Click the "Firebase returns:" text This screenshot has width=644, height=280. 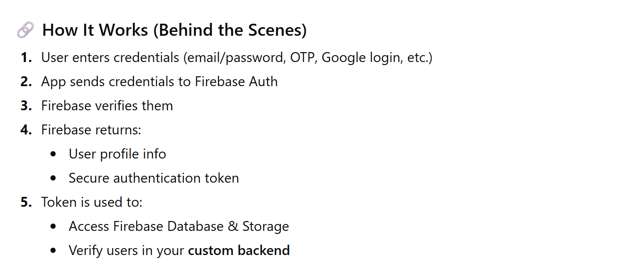tap(91, 130)
